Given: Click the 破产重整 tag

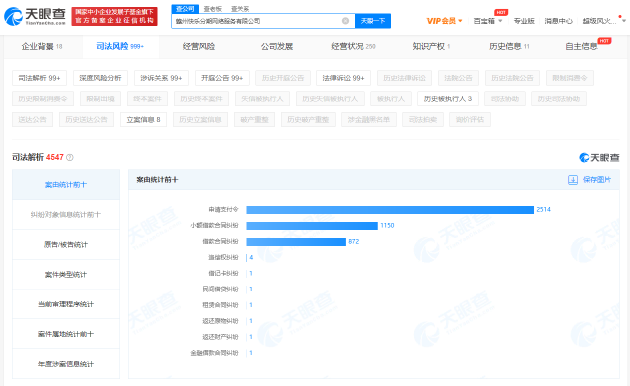Looking at the screenshot, I should coord(254,120).
